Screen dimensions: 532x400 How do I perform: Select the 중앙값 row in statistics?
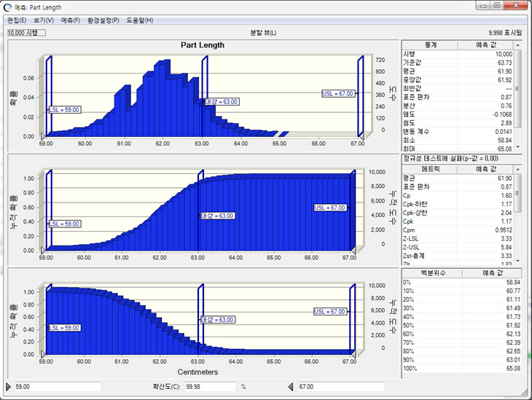[458, 80]
